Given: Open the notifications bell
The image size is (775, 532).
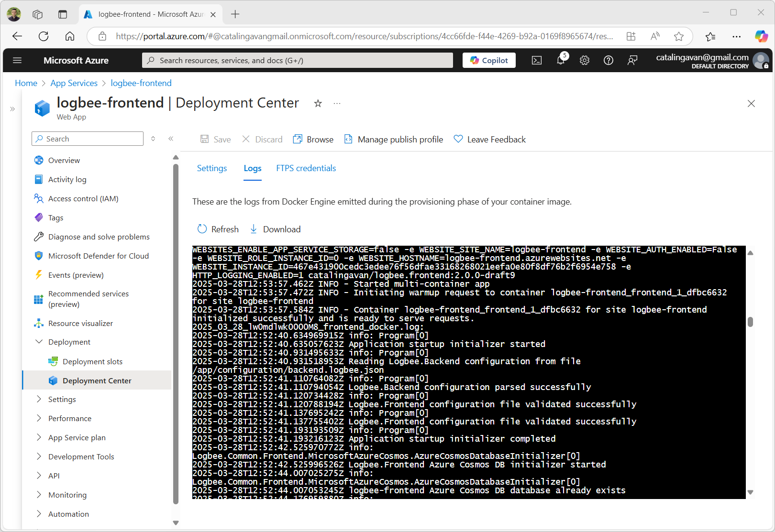Looking at the screenshot, I should coord(560,60).
